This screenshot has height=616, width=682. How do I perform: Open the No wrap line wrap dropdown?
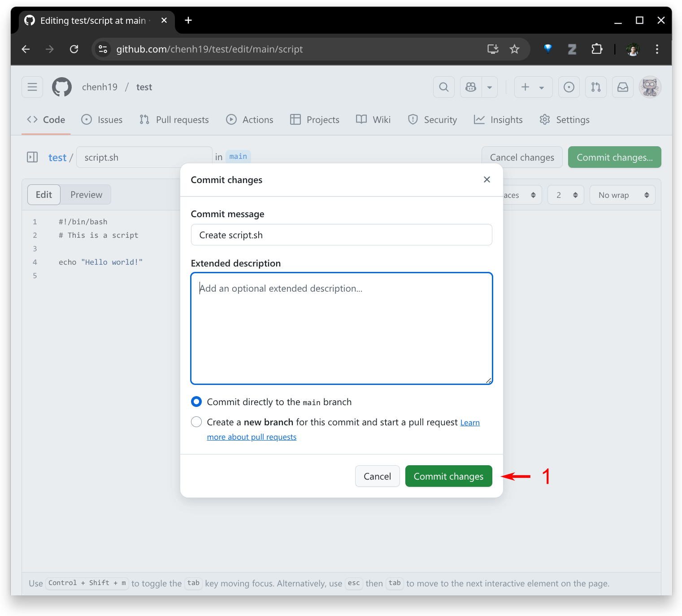[623, 195]
